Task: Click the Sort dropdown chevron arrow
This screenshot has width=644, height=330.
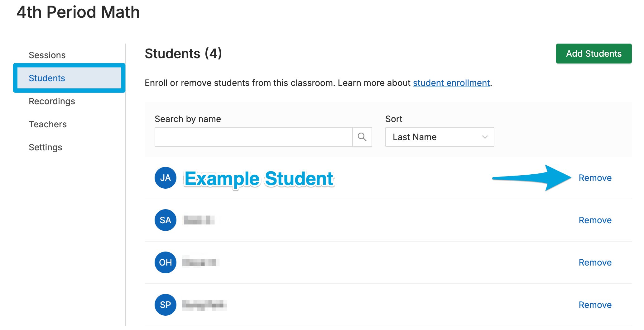Action: click(x=485, y=137)
